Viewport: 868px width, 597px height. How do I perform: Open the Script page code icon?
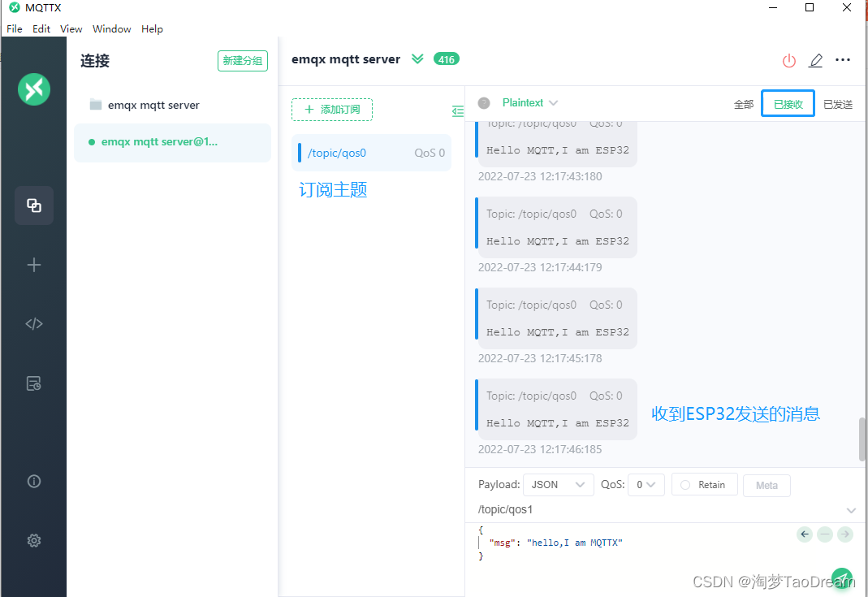click(x=34, y=323)
